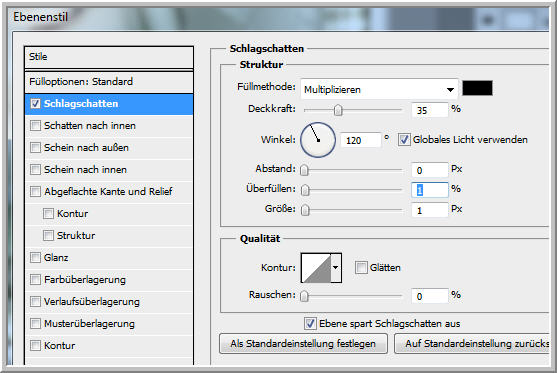
Task: Uncheck the Schlagschatten checkbox
Action: pos(35,104)
